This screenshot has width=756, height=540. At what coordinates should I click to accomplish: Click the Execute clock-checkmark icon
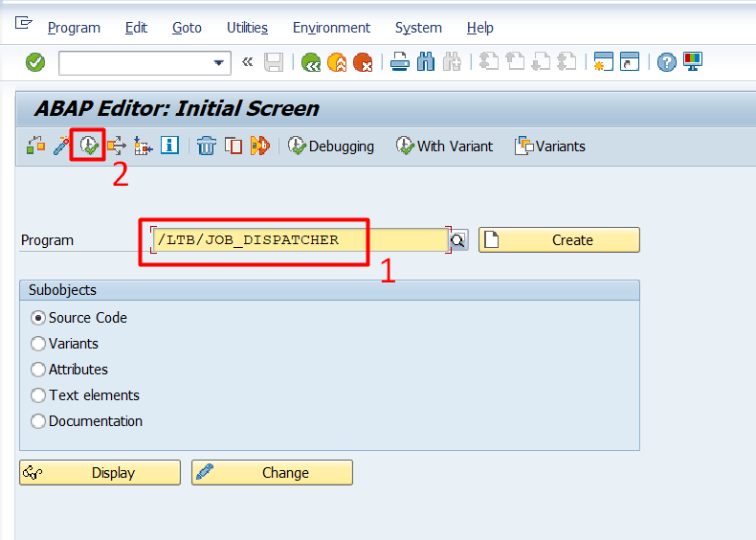click(x=89, y=146)
